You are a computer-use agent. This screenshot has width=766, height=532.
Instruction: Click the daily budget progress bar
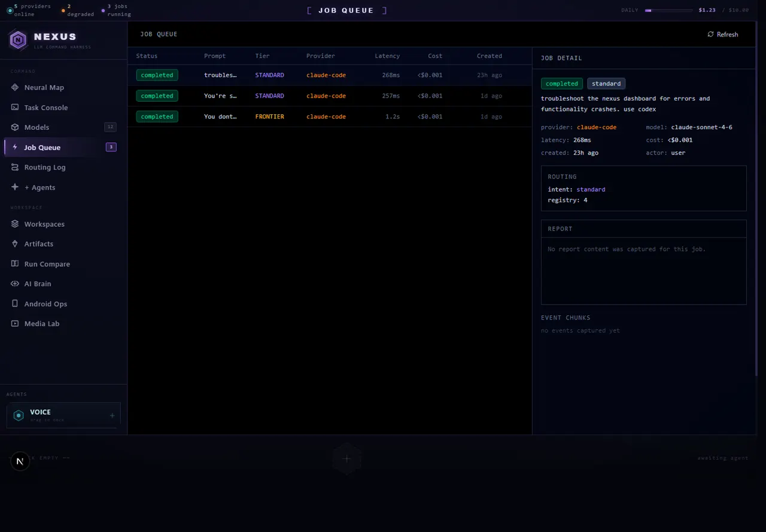(668, 10)
